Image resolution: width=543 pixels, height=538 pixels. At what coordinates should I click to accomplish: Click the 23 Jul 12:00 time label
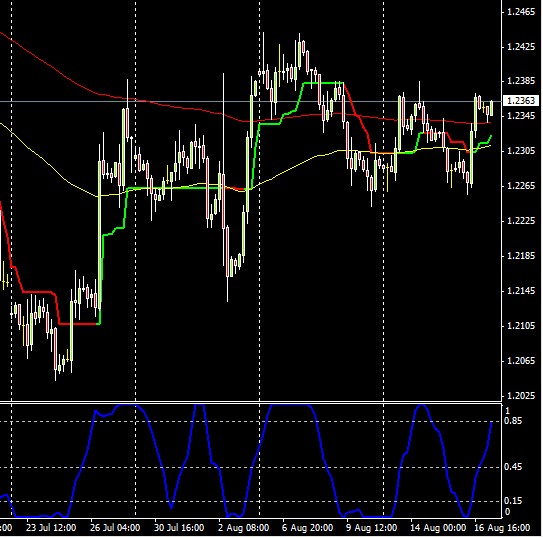(51, 528)
